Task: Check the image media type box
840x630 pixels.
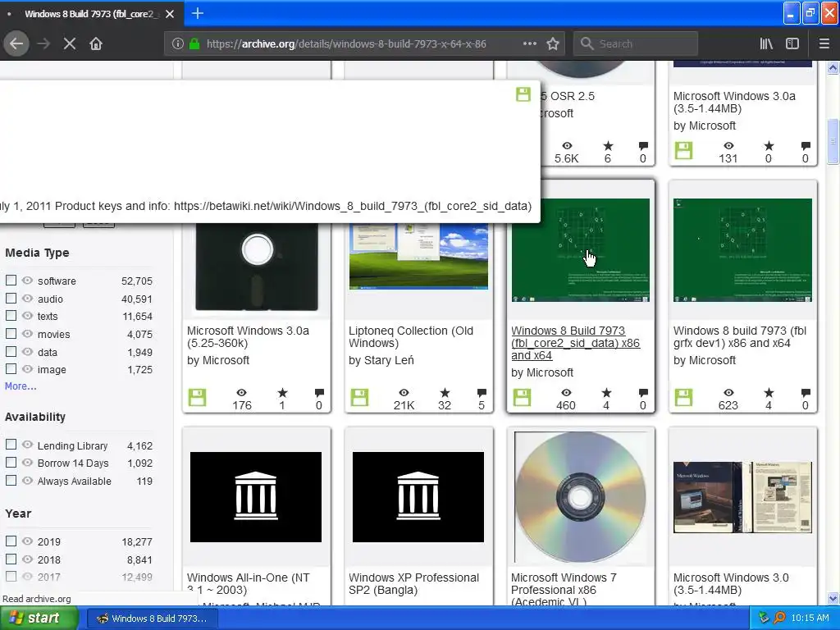Action: [11, 368]
